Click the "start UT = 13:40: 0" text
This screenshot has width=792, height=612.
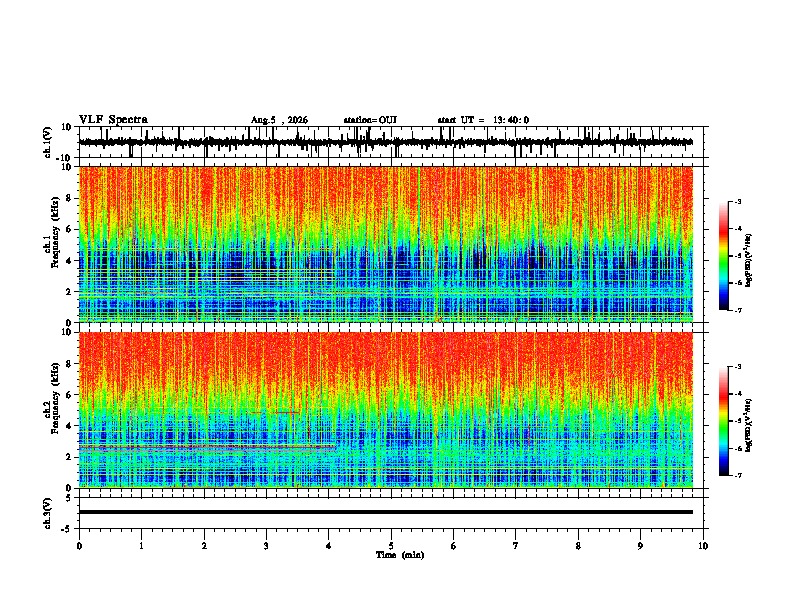tap(483, 120)
